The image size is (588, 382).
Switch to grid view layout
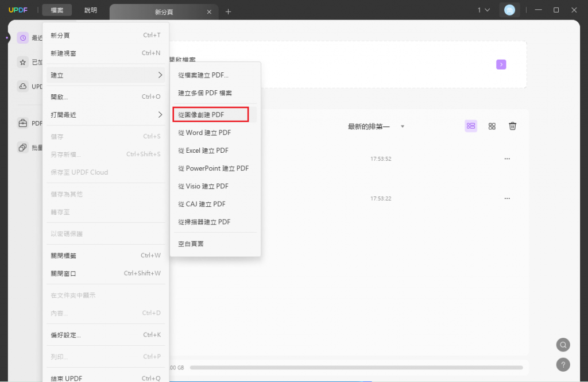[x=492, y=126]
